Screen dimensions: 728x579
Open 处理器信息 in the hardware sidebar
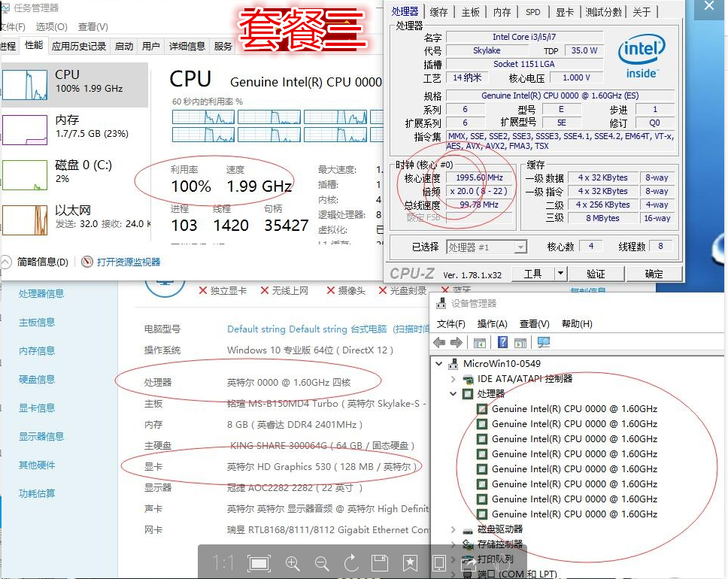point(41,293)
